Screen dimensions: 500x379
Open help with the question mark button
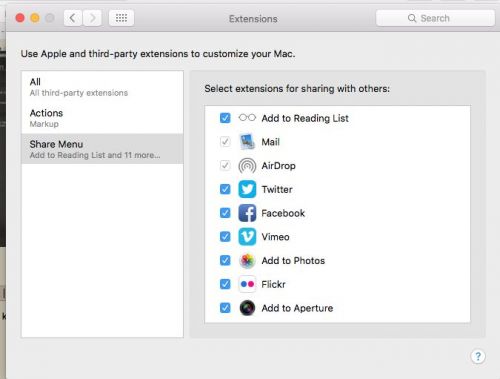478,356
